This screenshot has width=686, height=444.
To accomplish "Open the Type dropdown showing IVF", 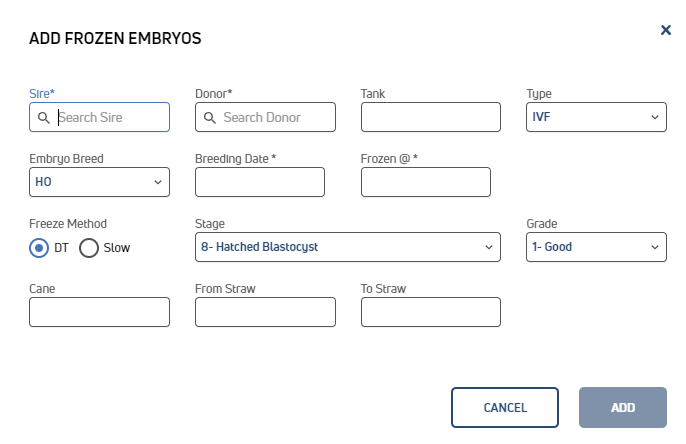I will tap(596, 117).
